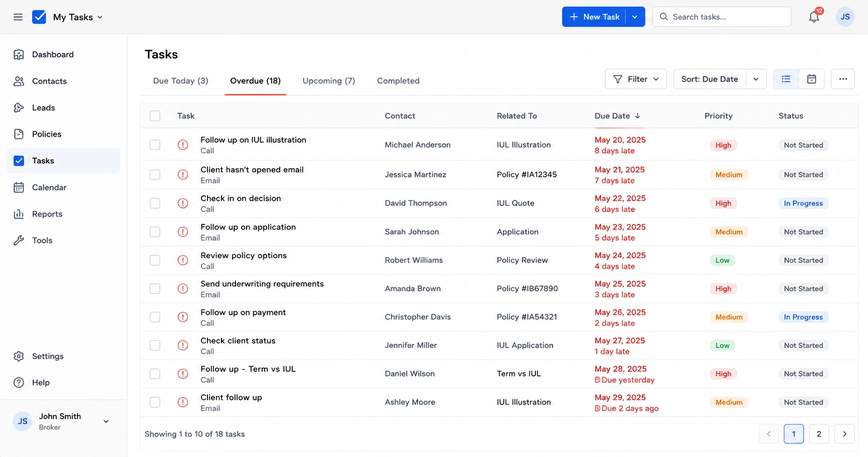The width and height of the screenshot is (868, 457).
Task: Check the Check in on decision task
Action: pyautogui.click(x=155, y=203)
